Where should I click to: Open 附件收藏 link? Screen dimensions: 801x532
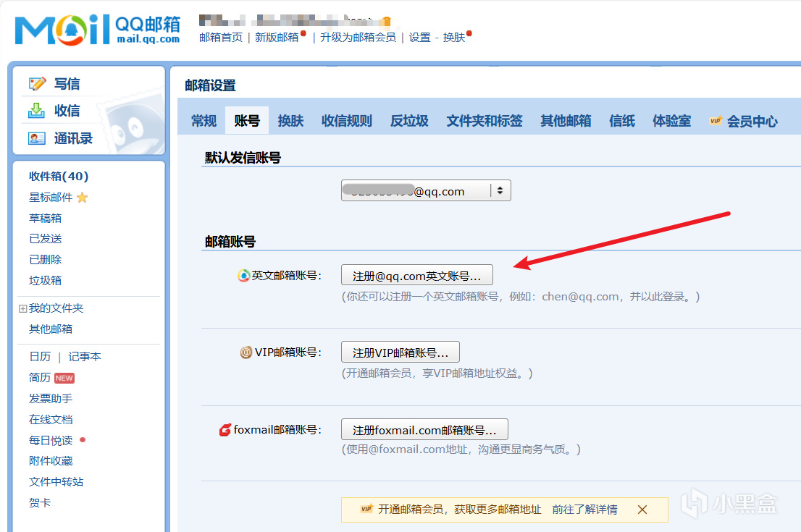pos(51,461)
